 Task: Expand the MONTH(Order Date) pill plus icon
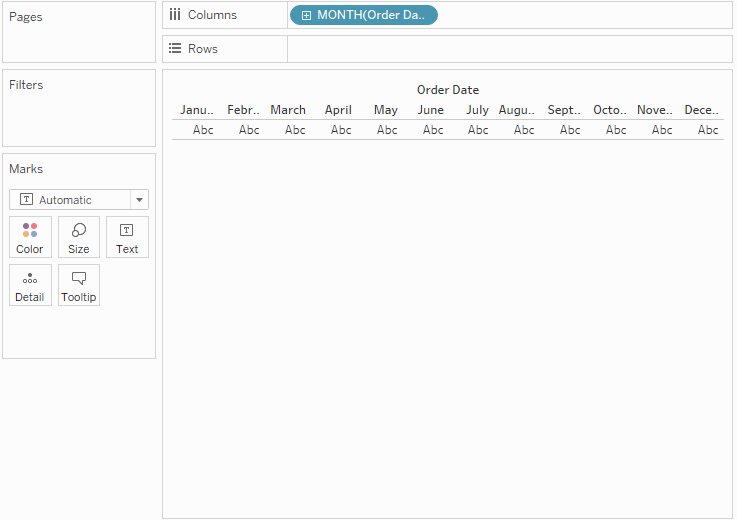(306, 16)
